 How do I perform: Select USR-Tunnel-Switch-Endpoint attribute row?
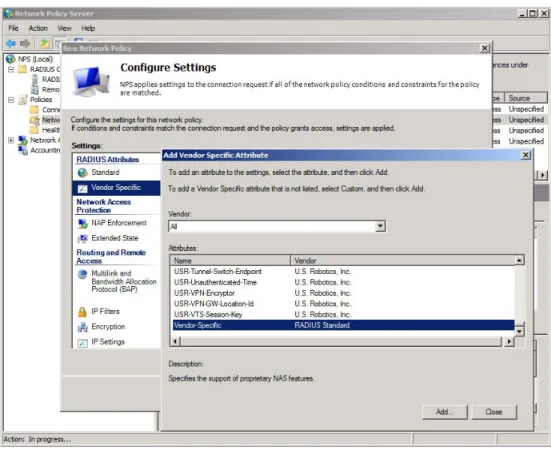[x=343, y=272]
